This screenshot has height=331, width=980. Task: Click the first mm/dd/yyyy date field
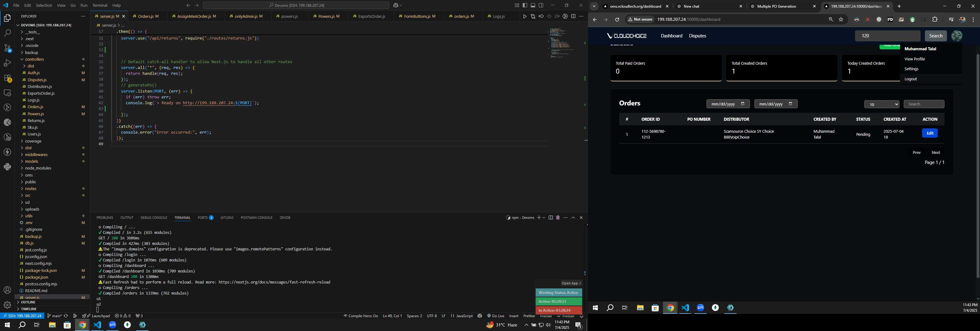(728, 104)
